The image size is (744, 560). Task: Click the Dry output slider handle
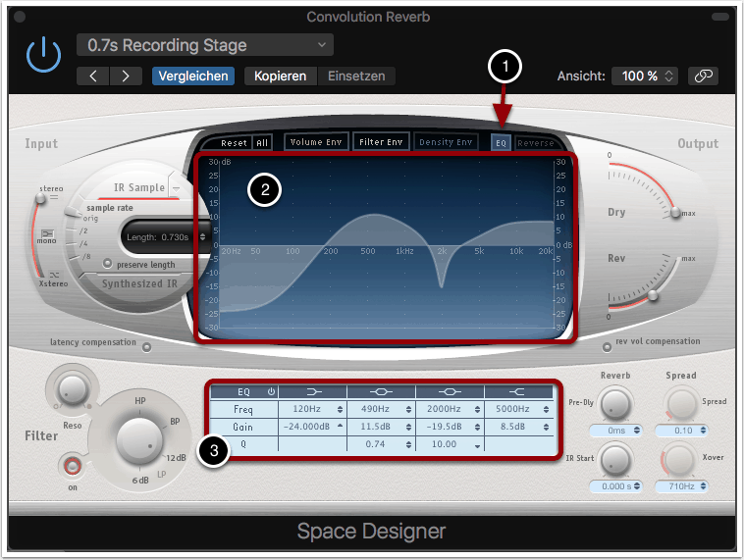[675, 213]
